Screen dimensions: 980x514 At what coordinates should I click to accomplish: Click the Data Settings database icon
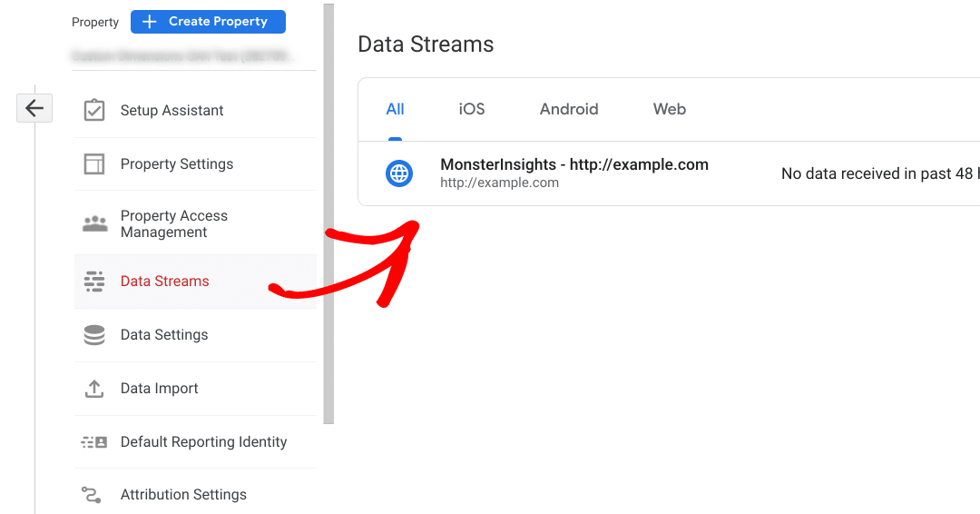point(94,335)
